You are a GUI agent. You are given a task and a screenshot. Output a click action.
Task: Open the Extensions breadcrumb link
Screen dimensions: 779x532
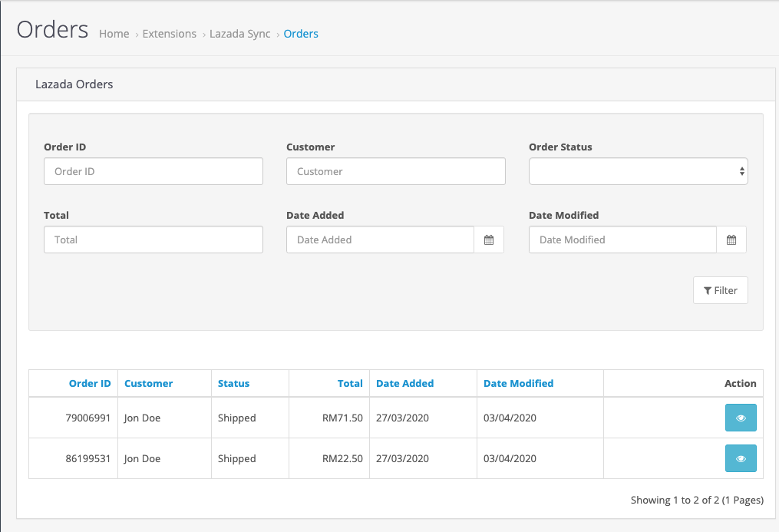[x=169, y=34]
